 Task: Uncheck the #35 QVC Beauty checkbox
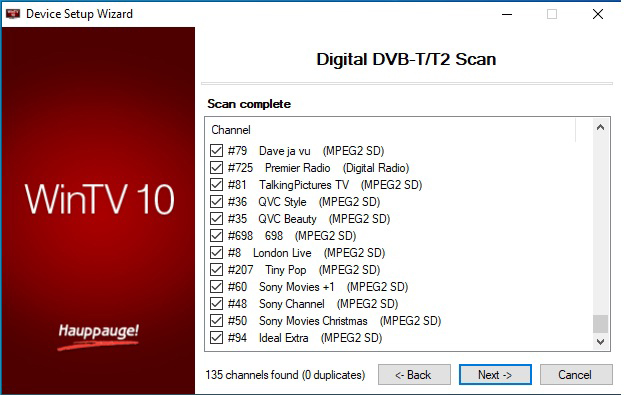coord(216,219)
